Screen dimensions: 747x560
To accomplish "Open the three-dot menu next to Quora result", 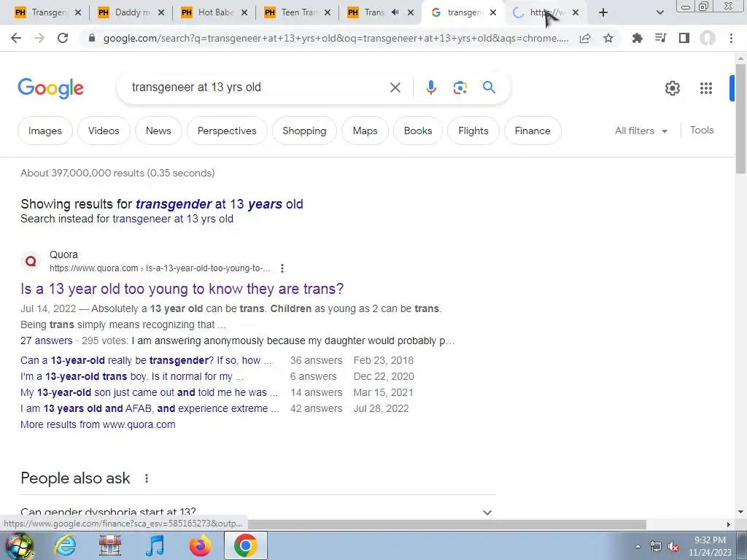I will click(282, 268).
